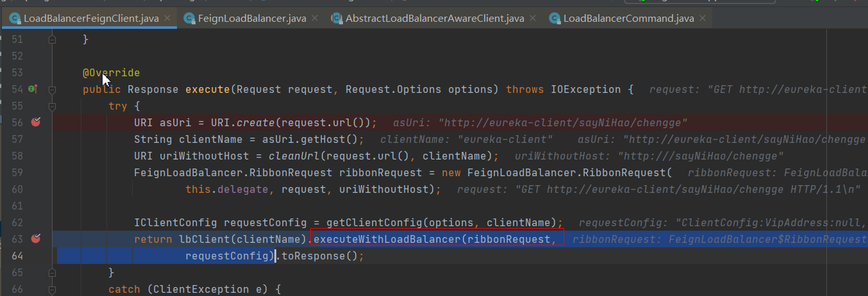Click the getHost() call on line 57

point(335,139)
